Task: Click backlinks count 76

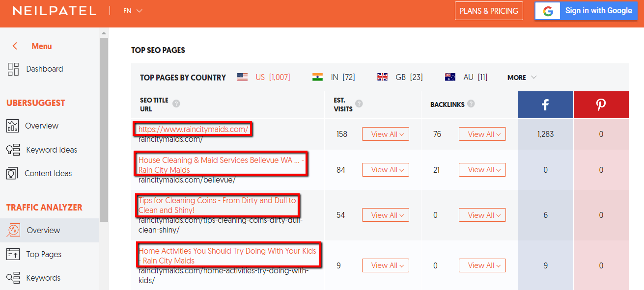Action: point(437,134)
